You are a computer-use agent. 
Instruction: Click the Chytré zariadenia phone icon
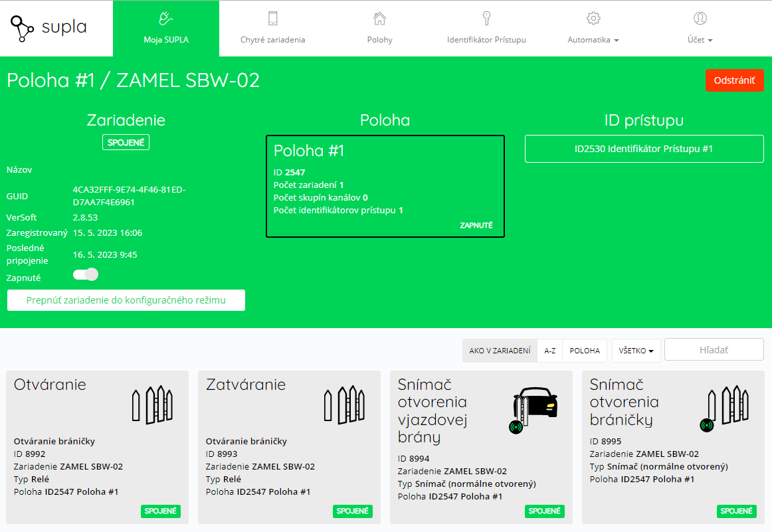click(x=273, y=19)
